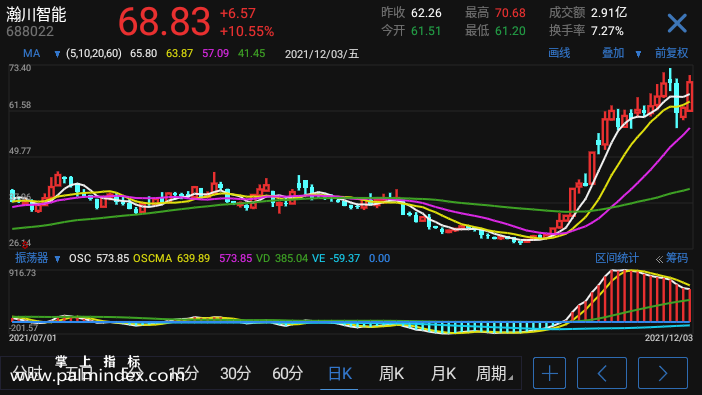
Task: Select the 30分 timeframe tab
Action: coord(235,373)
